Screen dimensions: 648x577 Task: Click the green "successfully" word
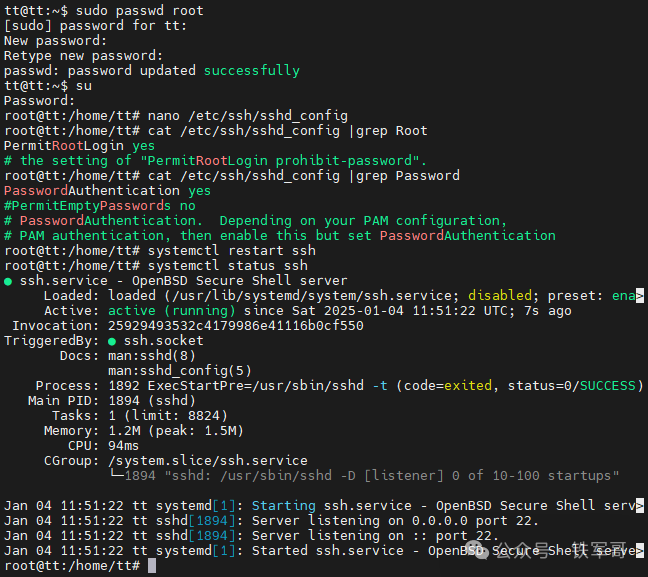pos(252,70)
